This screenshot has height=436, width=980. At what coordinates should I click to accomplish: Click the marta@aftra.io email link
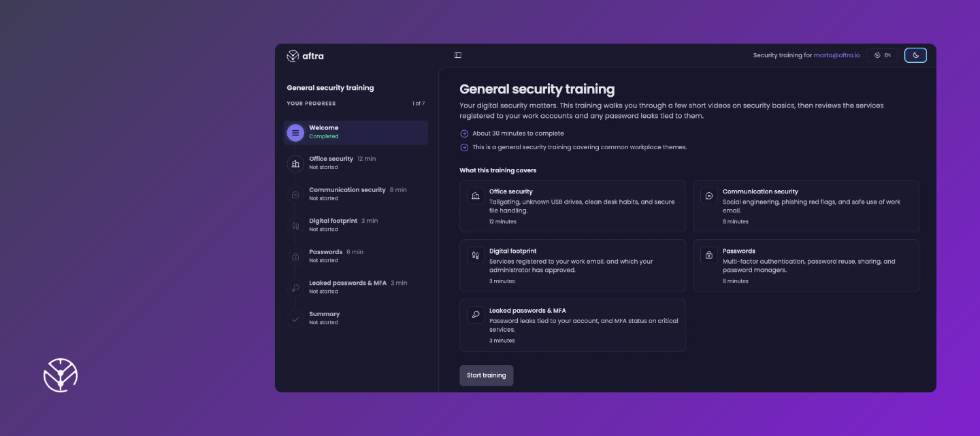(836, 55)
